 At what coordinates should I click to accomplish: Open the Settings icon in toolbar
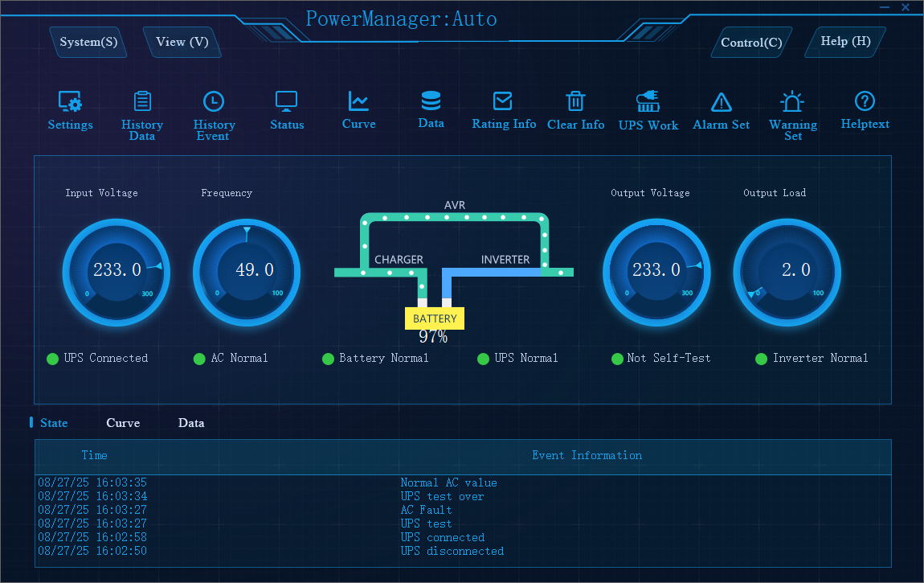pyautogui.click(x=70, y=102)
